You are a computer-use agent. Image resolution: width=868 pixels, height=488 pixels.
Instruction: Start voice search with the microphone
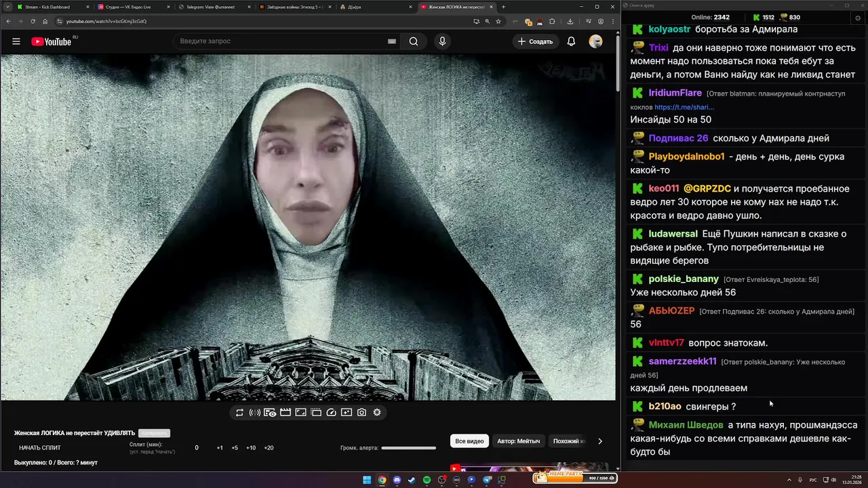tap(442, 41)
